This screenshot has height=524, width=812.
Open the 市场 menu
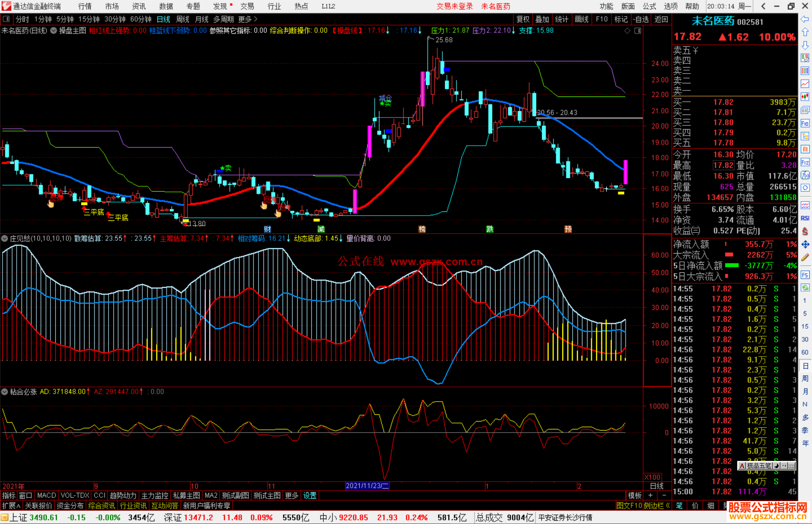tap(112, 6)
